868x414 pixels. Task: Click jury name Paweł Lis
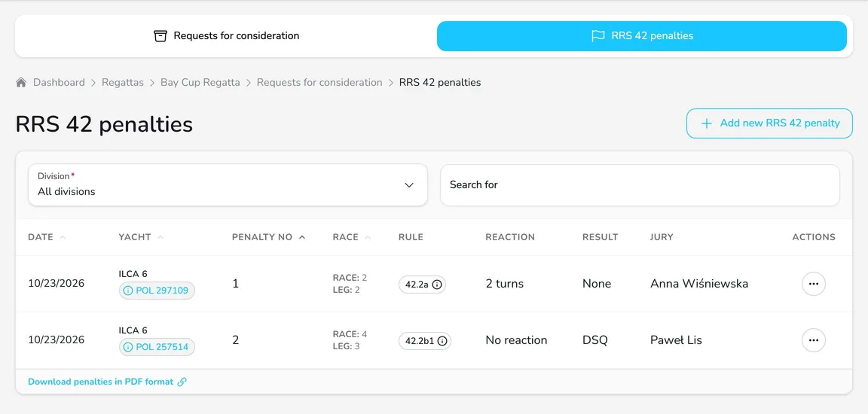(676, 340)
